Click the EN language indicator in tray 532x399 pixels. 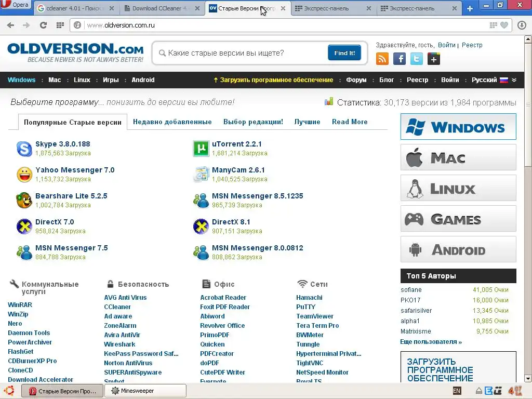click(x=457, y=391)
